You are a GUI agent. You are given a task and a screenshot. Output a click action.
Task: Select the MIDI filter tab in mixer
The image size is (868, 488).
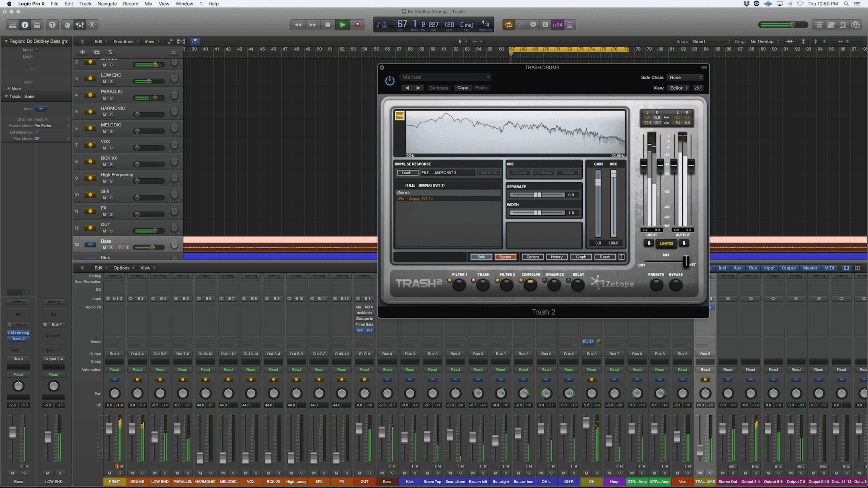[x=829, y=268]
